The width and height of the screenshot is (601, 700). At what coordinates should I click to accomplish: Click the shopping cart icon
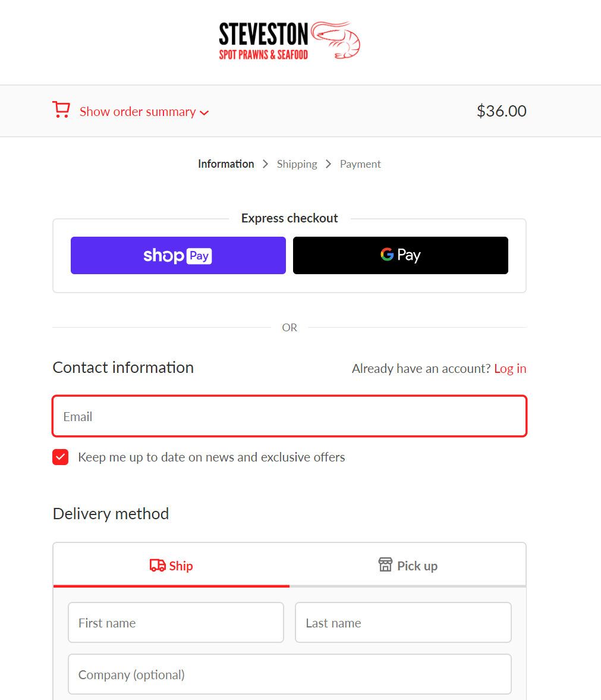(61, 110)
